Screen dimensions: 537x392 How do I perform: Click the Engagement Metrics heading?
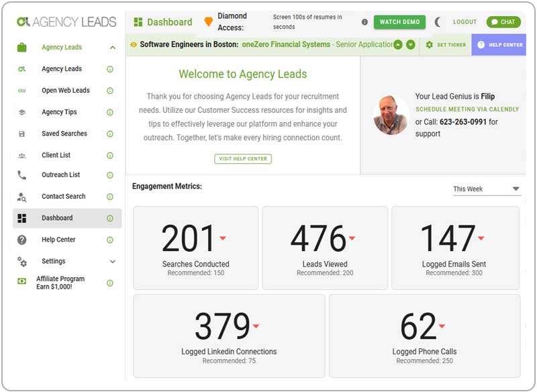(167, 186)
